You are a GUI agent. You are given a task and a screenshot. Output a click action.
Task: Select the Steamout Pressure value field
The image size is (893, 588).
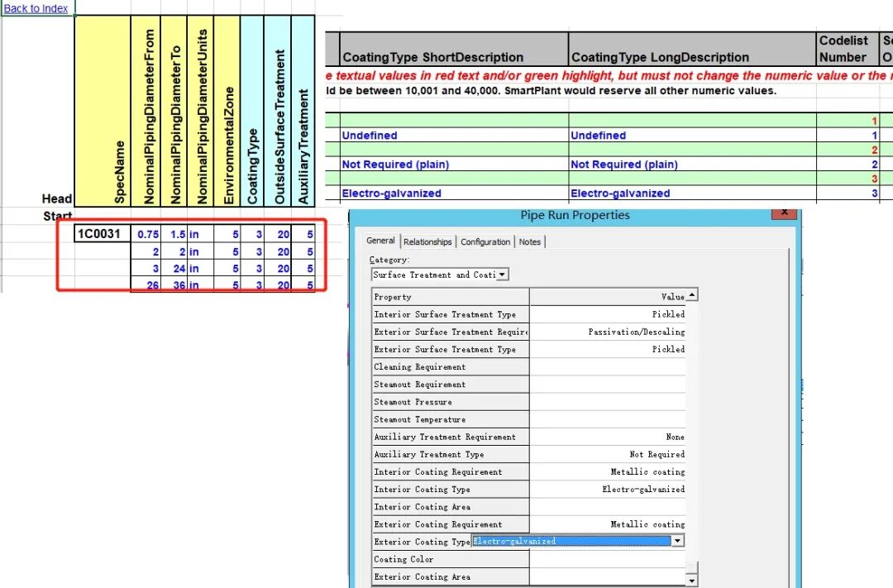(608, 402)
